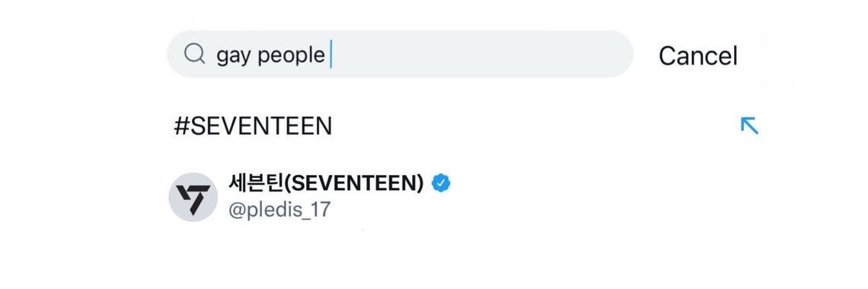Screen dimensions: 868x289
Task: Click the Korean text 세븐틴 in the account name
Action: tap(256, 183)
